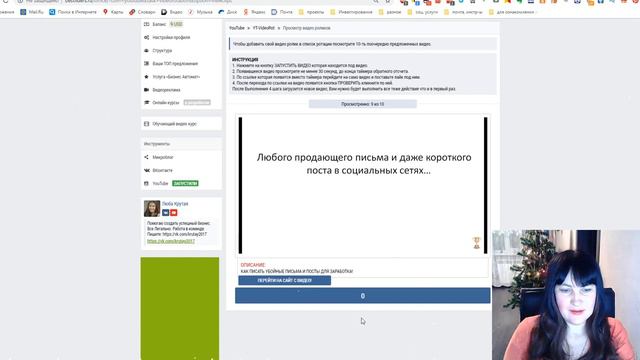Click the YT-VideoRot breadcrumb link

click(264, 28)
